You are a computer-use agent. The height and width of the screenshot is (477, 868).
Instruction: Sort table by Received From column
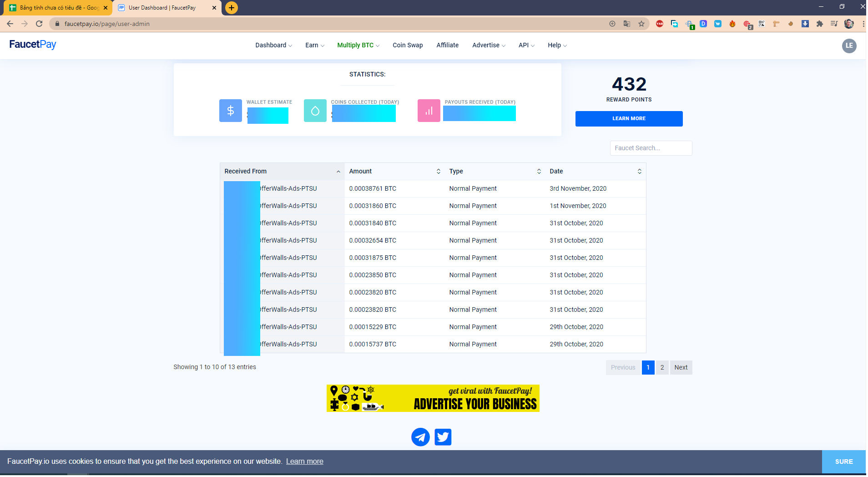282,171
